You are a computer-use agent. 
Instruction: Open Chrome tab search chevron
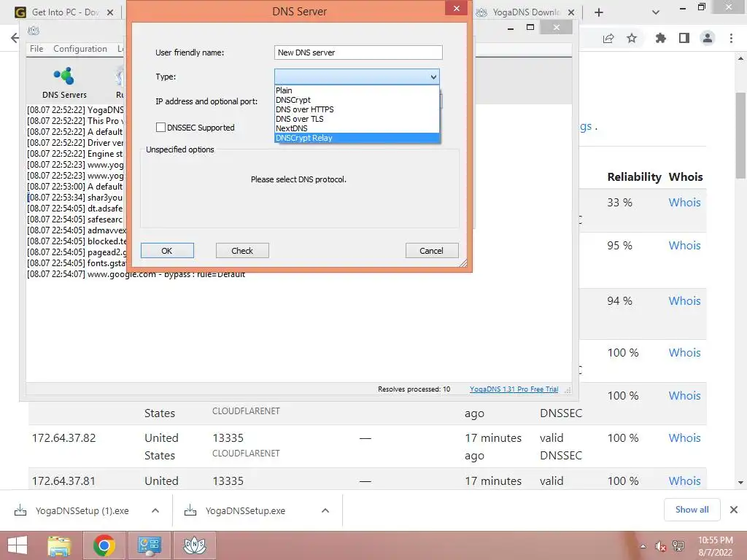[656, 12]
